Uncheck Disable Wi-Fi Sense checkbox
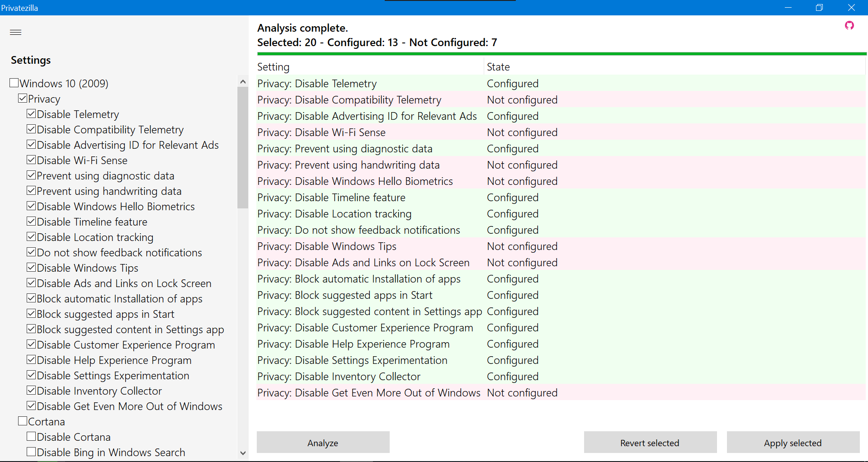868x462 pixels. [x=31, y=160]
